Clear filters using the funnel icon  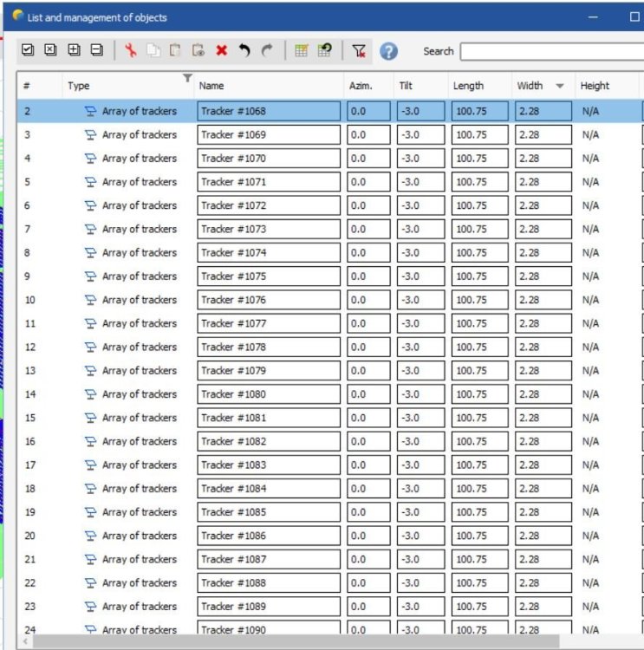359,51
